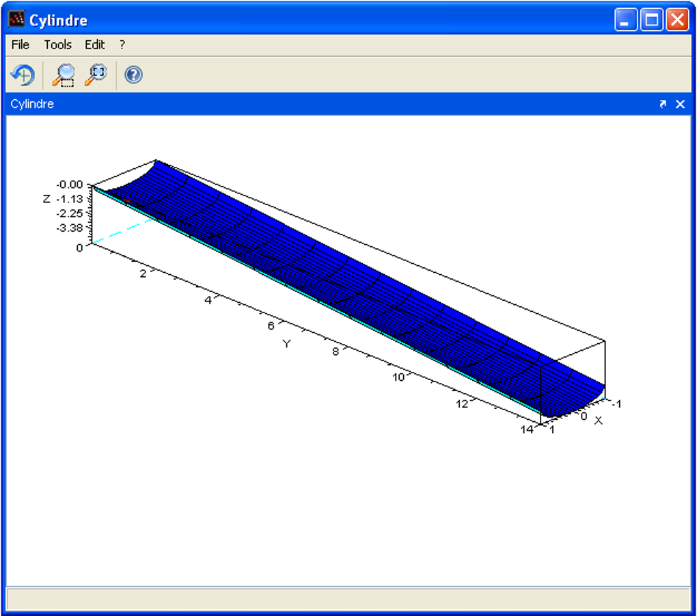The width and height of the screenshot is (697, 616).
Task: Click the Z axis label
Action: 46,199
